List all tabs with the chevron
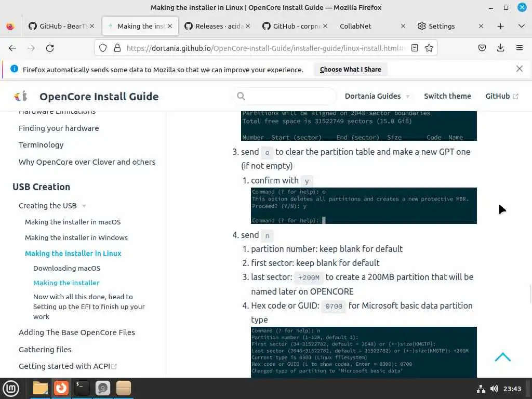The image size is (532, 399). (522, 26)
